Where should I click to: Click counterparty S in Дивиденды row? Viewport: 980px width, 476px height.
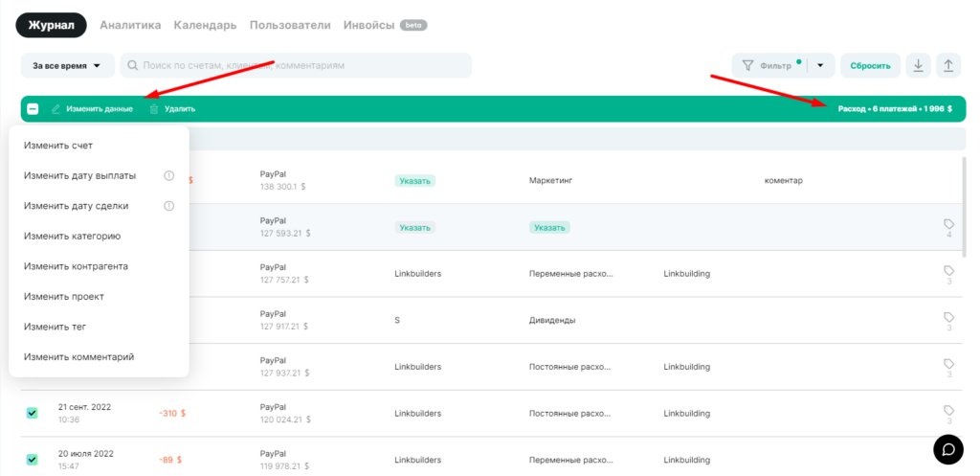[x=397, y=320]
